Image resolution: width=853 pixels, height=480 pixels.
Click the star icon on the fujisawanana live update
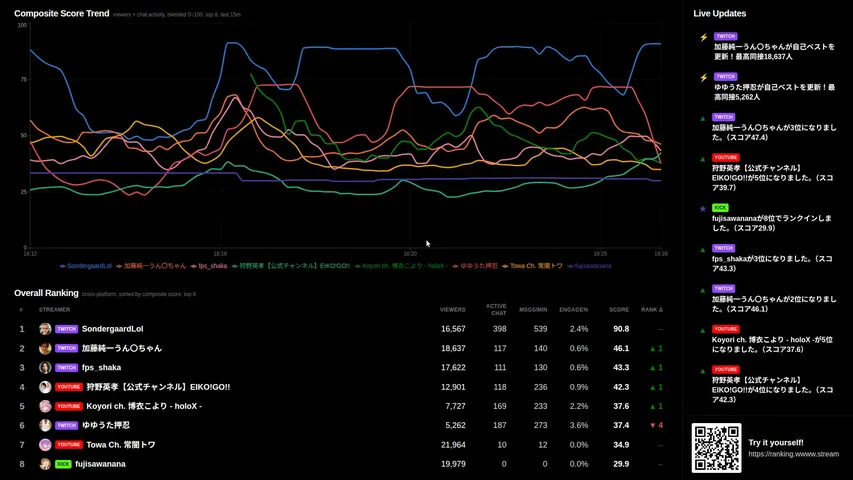tap(703, 208)
